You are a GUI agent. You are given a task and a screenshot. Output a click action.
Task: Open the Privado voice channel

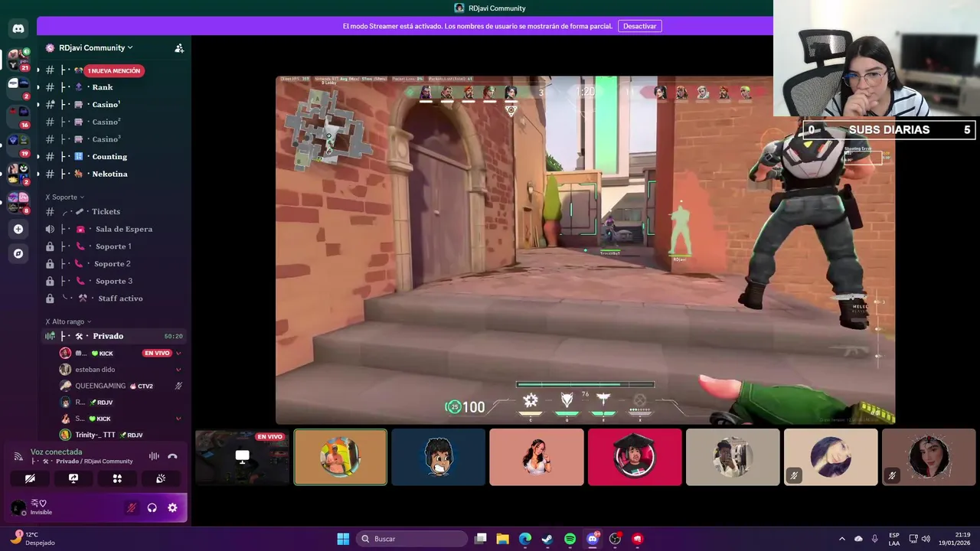point(113,336)
